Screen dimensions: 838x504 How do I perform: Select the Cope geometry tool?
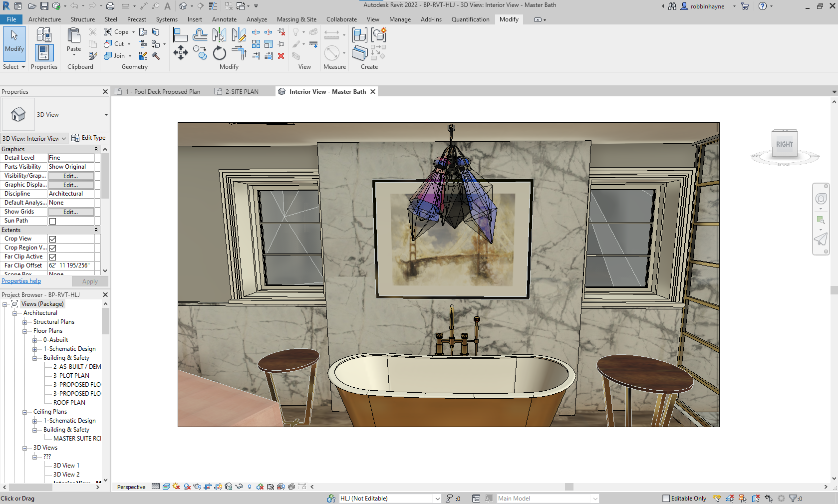pyautogui.click(x=116, y=32)
